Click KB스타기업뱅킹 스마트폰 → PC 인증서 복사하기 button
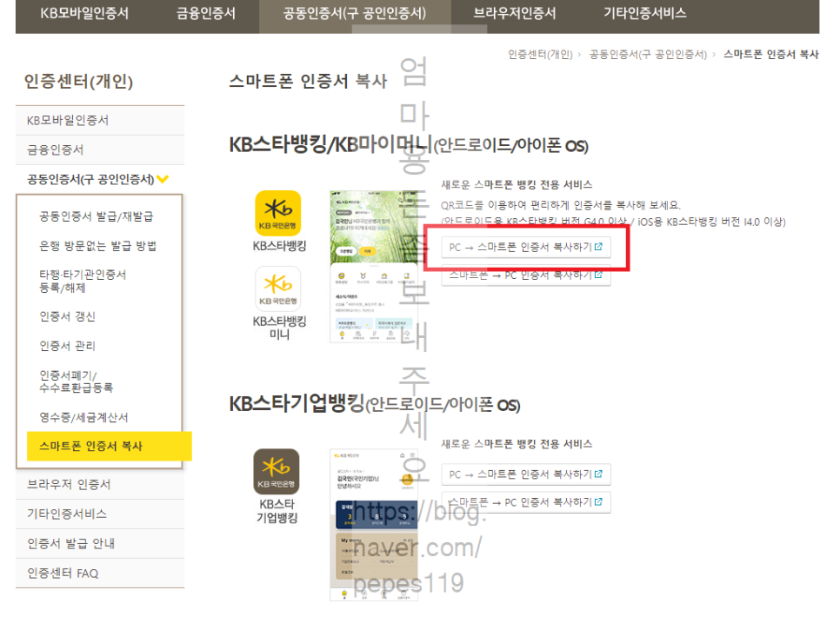The image size is (840, 630). [526, 502]
